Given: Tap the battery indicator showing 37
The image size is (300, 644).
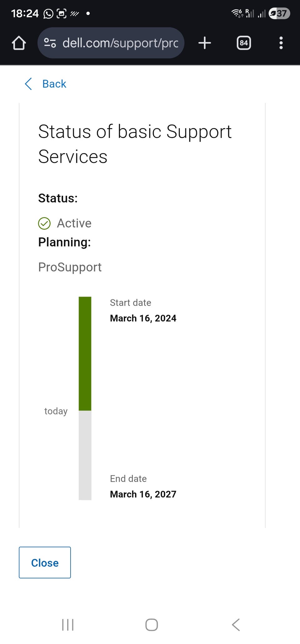Looking at the screenshot, I should point(279,13).
